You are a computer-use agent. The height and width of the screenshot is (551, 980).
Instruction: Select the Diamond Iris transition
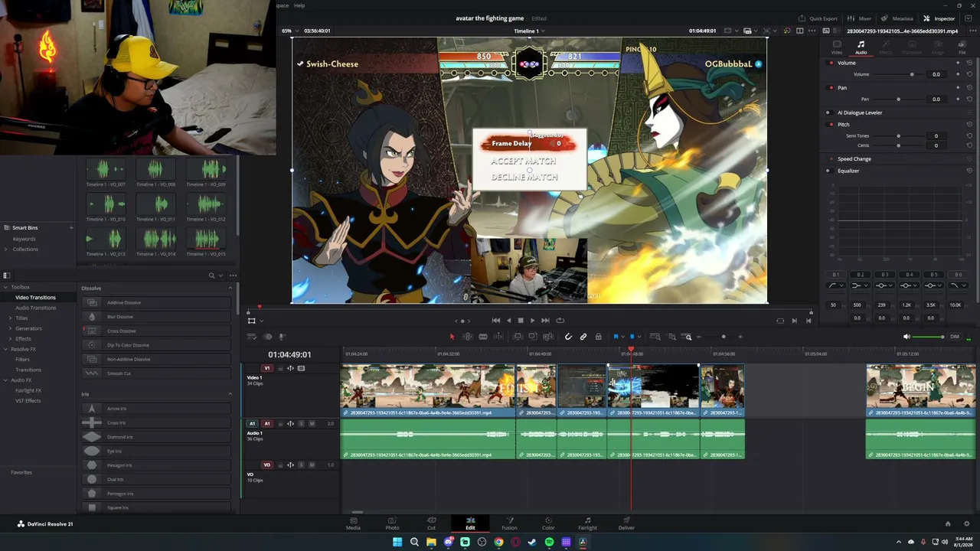[x=158, y=437]
